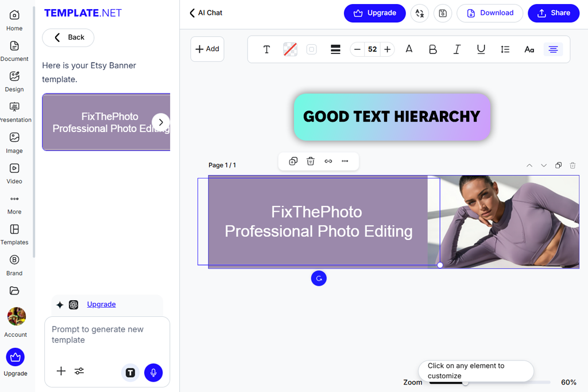This screenshot has height=392, width=588.
Task: Click the text box resize corner handle
Action: (x=440, y=265)
